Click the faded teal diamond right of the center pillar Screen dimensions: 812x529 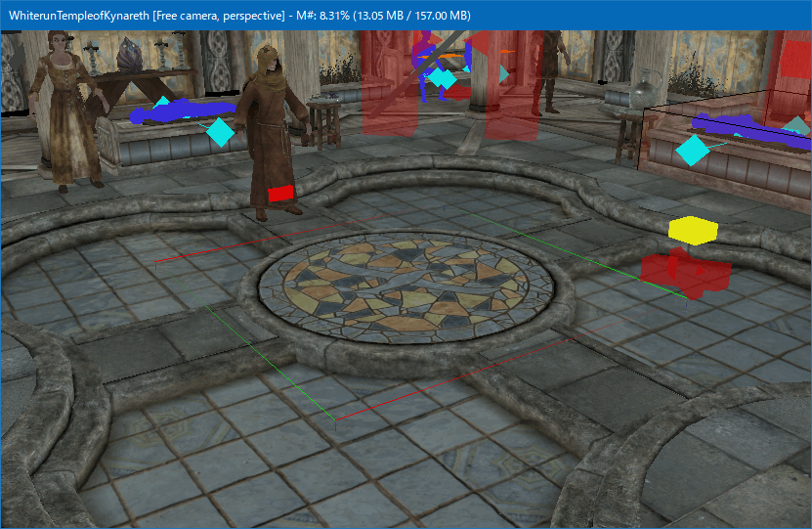click(x=503, y=74)
